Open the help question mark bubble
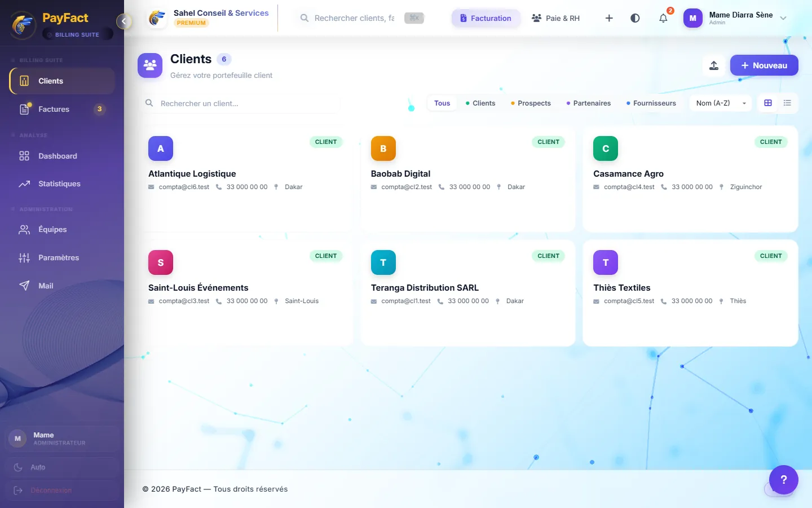Screen dimensions: 812x508 (783, 480)
